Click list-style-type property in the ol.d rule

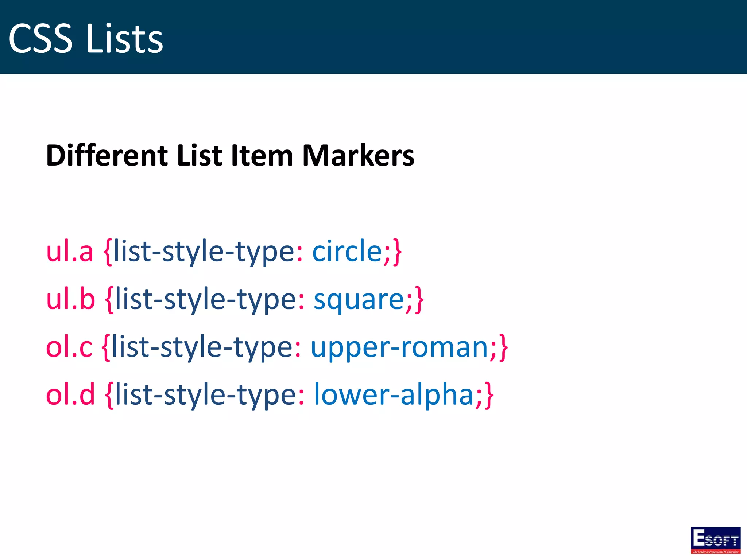click(x=206, y=395)
